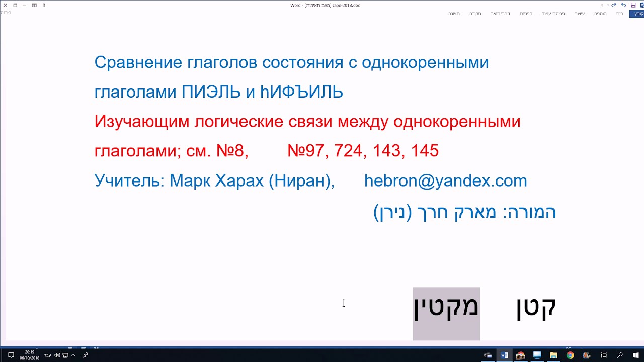Click the film-reel app icon beside Chrome
The height and width of the screenshot is (362, 644).
(x=587, y=355)
